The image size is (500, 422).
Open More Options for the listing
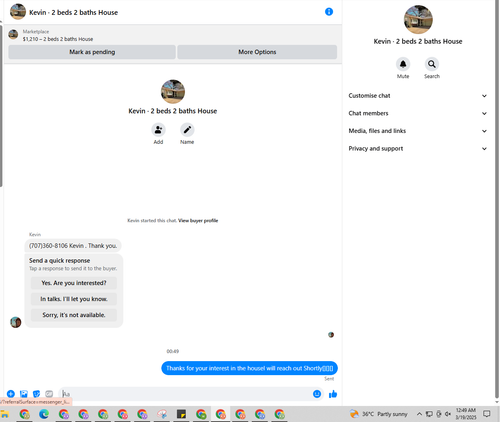pos(257,52)
